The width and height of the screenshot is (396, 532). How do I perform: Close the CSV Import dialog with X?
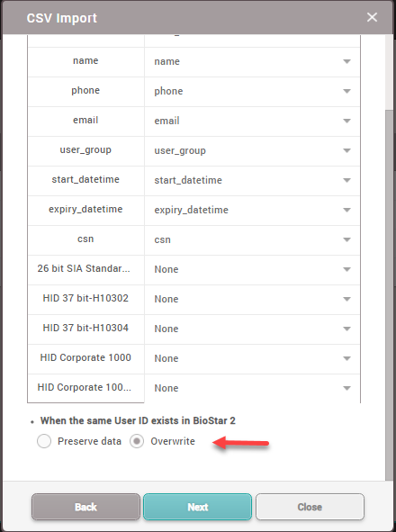pyautogui.click(x=372, y=17)
